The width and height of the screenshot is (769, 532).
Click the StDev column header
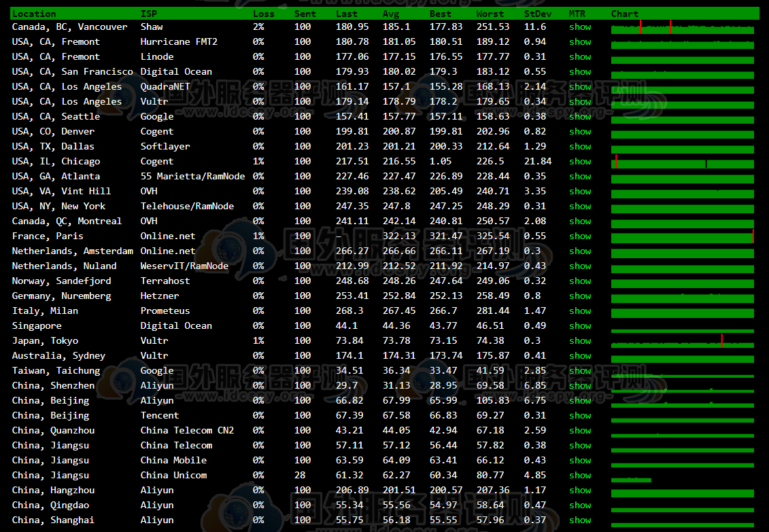(x=538, y=14)
